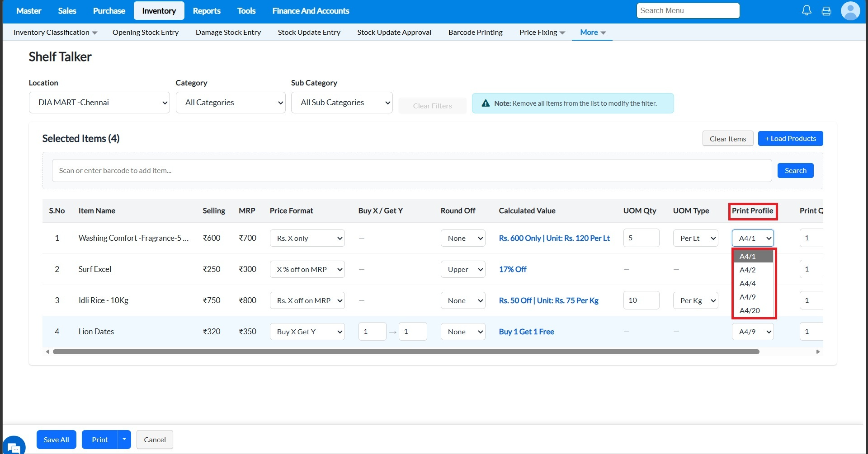
Task: Open the notifications bell icon
Action: (807, 10)
